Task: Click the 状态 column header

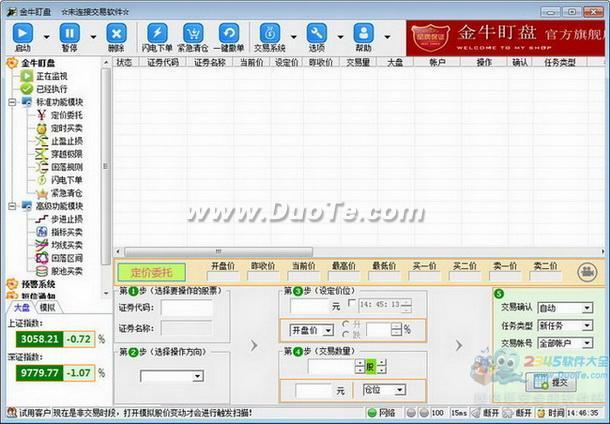Action: point(124,62)
